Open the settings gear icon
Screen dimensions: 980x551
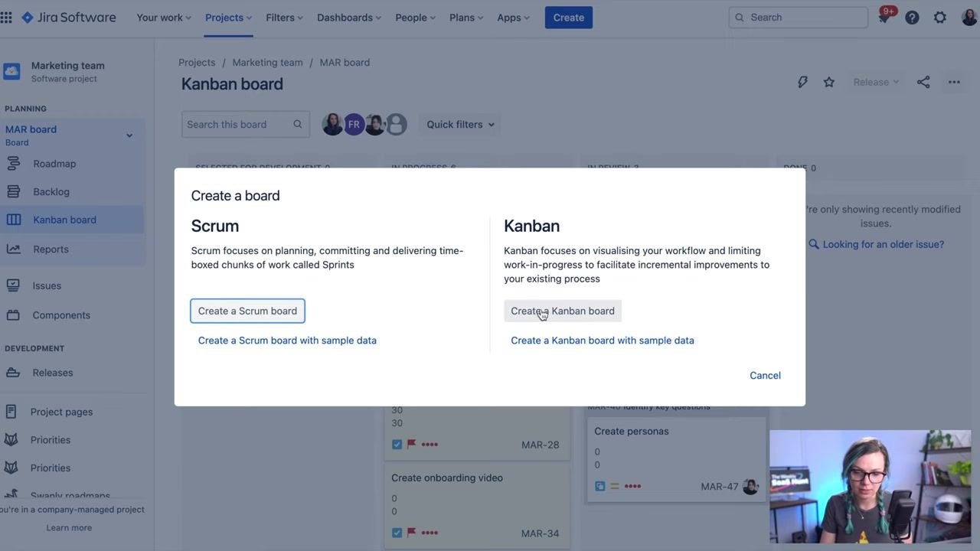940,18
